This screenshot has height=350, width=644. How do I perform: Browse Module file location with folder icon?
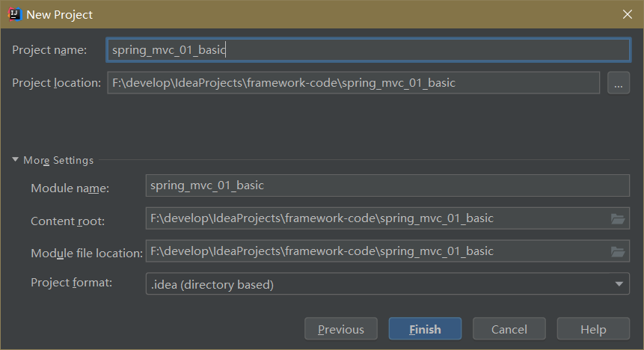pyautogui.click(x=617, y=252)
